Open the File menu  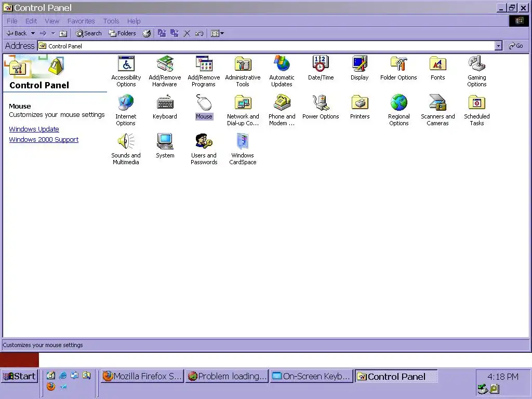[12, 21]
